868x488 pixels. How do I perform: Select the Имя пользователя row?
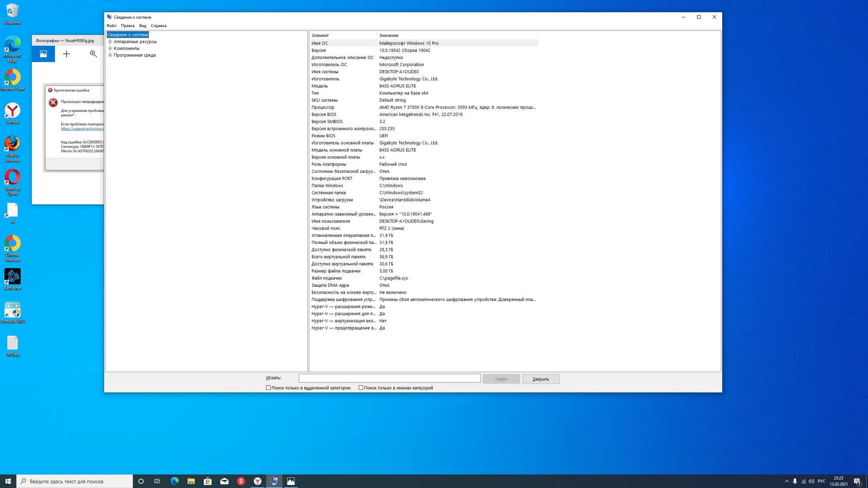[x=424, y=221]
